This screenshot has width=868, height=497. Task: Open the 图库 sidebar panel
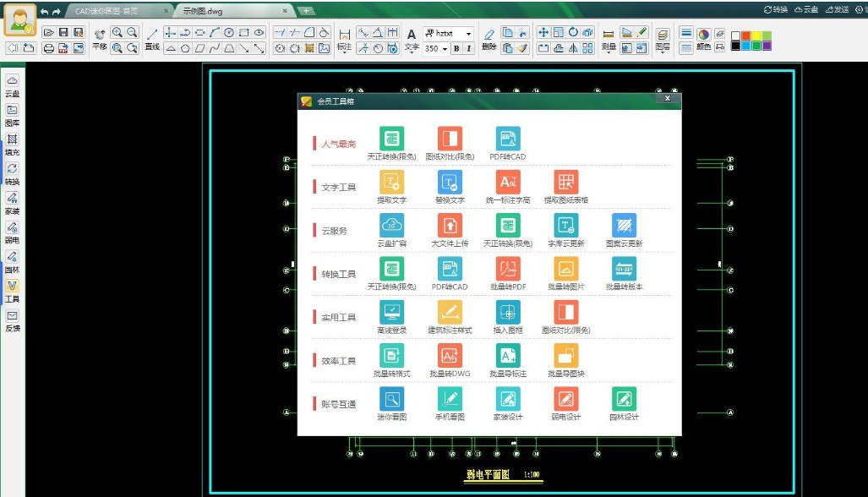(12, 115)
